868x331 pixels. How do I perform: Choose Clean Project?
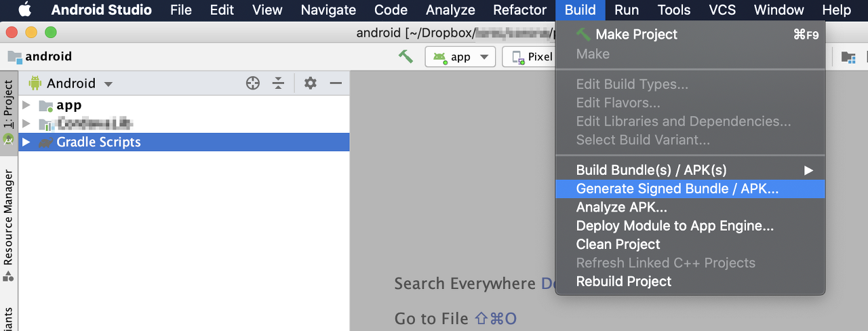click(x=690, y=244)
